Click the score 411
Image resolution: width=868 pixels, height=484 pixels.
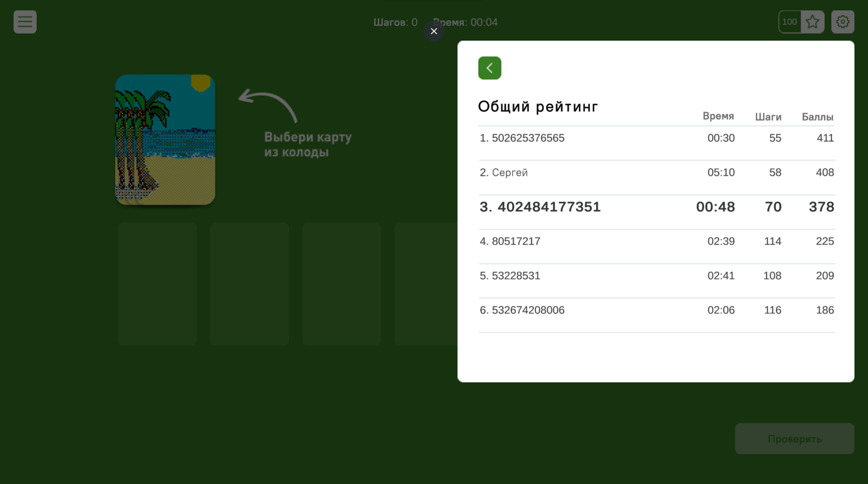click(x=825, y=138)
